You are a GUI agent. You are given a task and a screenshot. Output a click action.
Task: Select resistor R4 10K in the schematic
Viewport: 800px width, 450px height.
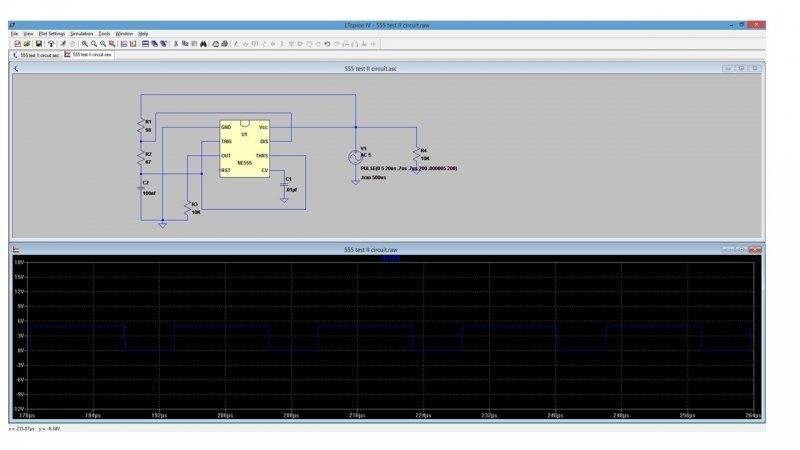pos(417,155)
